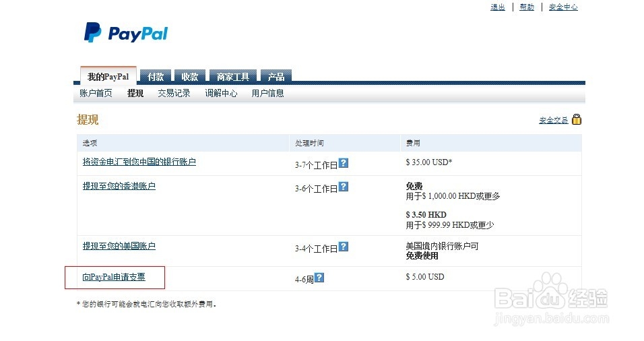Open the 商家工具 tab
The image size is (644, 341).
tap(233, 77)
